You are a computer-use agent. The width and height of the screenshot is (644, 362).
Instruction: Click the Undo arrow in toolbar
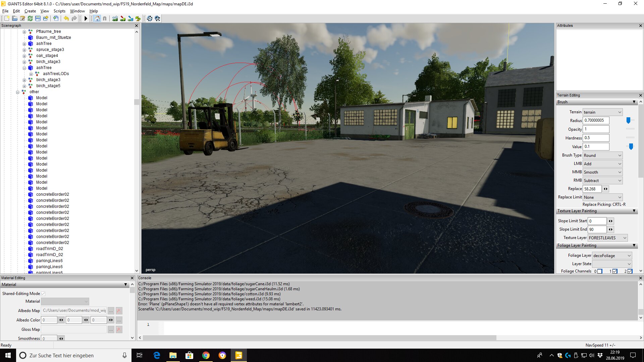pyautogui.click(x=66, y=18)
